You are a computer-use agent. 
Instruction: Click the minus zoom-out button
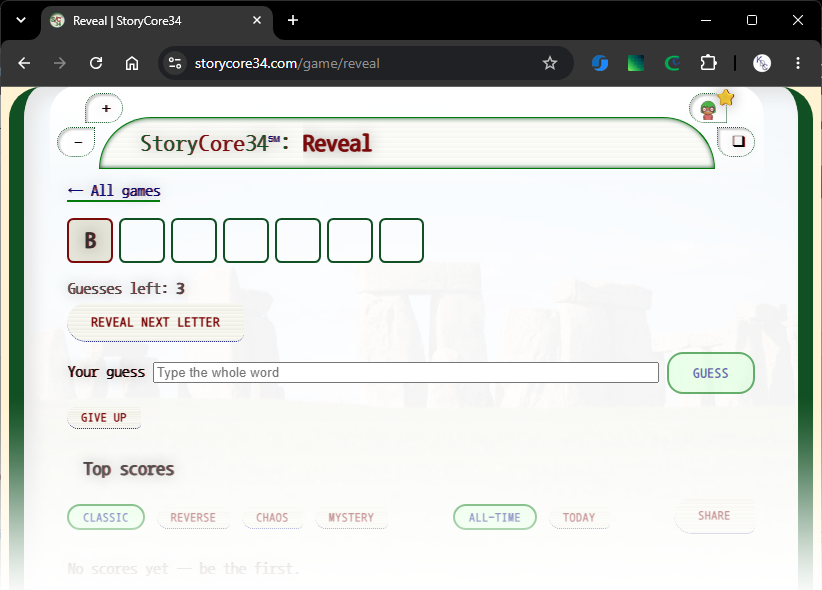[x=78, y=142]
